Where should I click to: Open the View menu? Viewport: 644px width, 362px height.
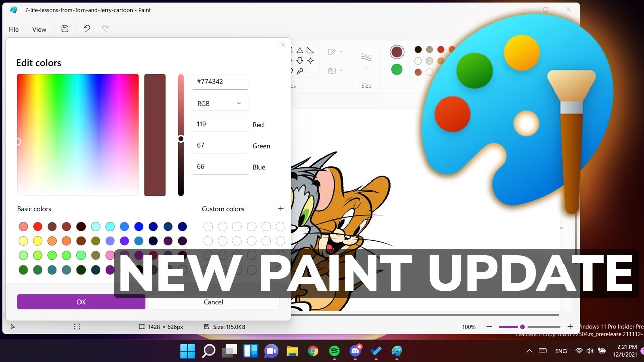pos(39,29)
